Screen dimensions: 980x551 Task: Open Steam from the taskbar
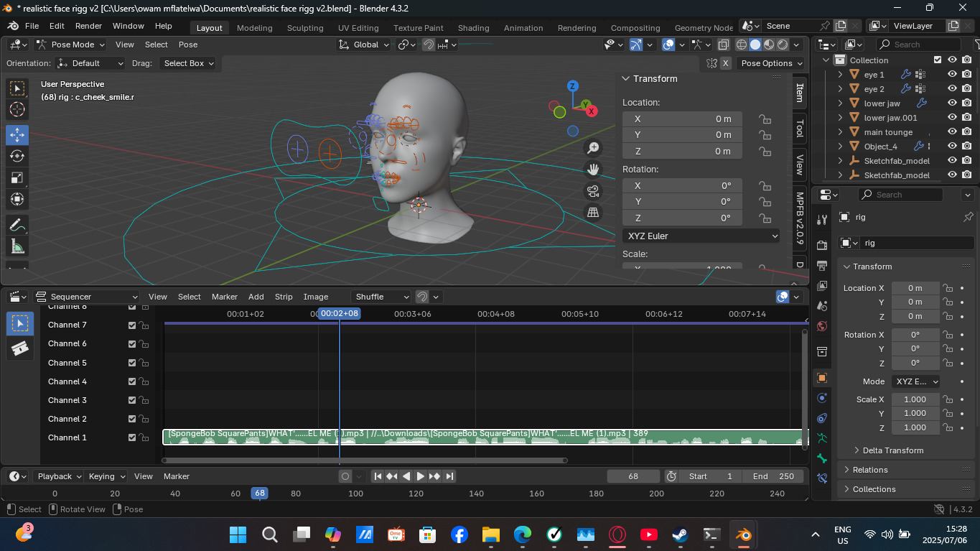point(680,534)
